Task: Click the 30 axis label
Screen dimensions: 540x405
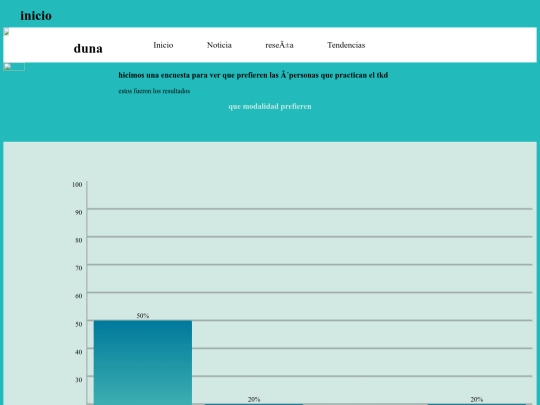Action: (79, 380)
